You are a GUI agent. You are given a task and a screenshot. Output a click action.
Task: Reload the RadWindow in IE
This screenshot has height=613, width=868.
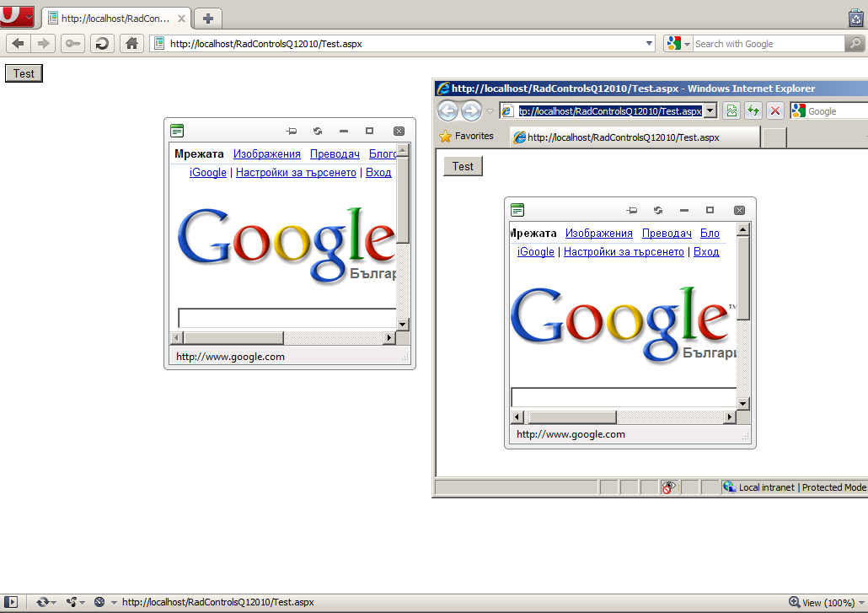click(x=657, y=211)
